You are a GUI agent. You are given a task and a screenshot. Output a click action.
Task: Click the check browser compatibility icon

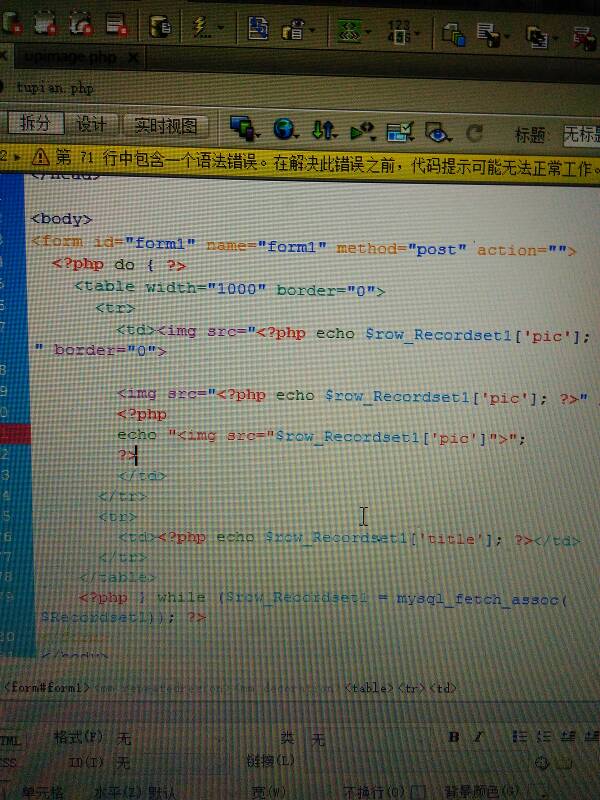click(399, 133)
